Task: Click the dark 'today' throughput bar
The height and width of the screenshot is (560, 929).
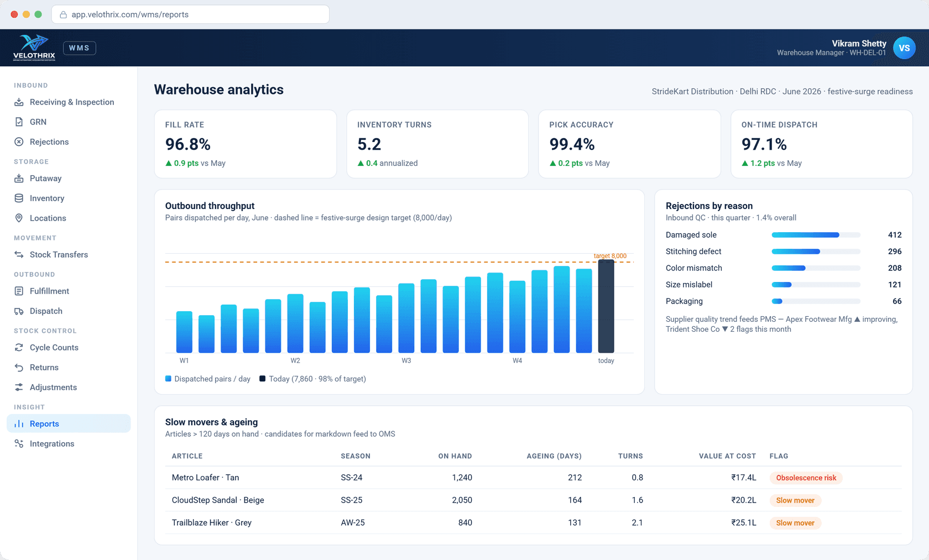Action: click(606, 306)
